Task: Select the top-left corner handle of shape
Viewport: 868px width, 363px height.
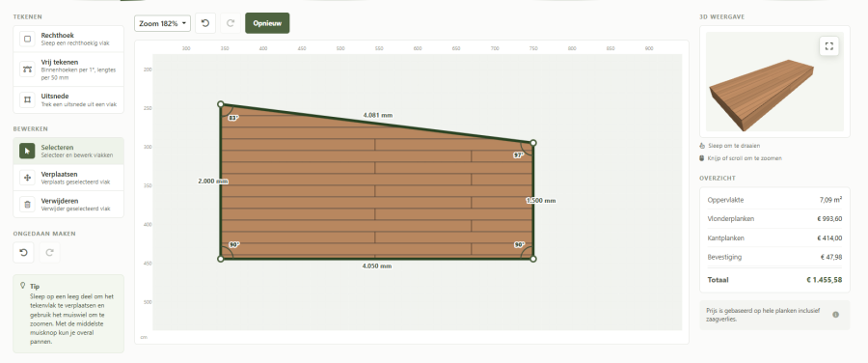Action: pyautogui.click(x=220, y=104)
